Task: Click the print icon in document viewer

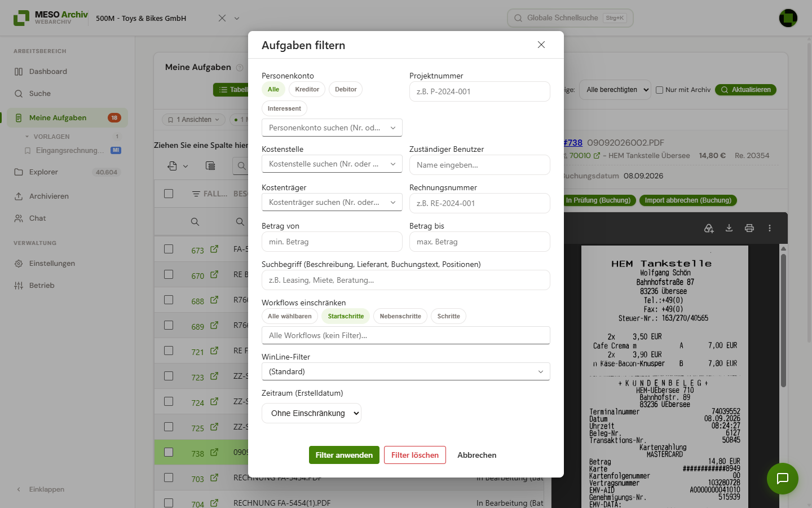Action: [749, 228]
